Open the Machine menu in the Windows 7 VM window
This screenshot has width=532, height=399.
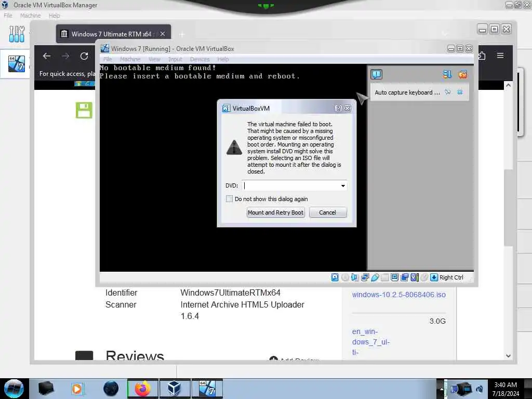130,59
